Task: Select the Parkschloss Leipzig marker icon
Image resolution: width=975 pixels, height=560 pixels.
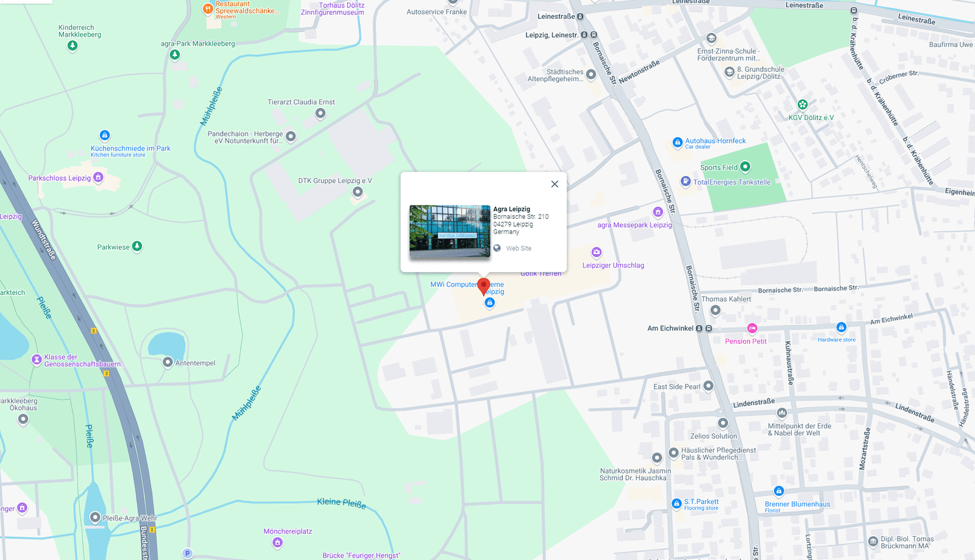Action: click(x=99, y=177)
